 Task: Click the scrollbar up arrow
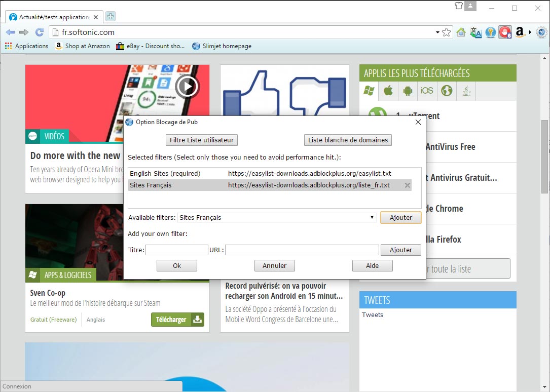544,59
